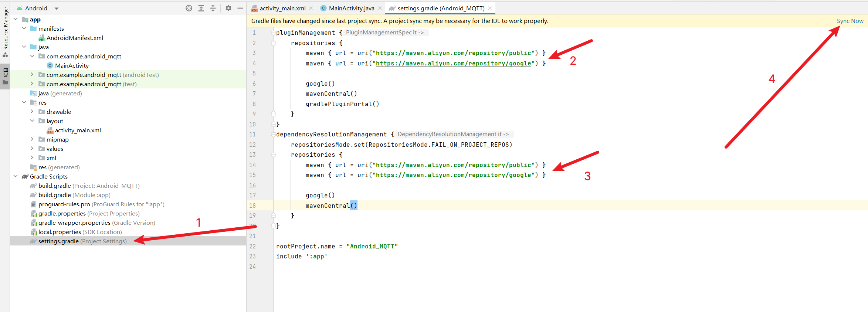Screen dimensions: 868x312
Task: Click PluginManagementSpec inlay hint
Action: pos(385,33)
